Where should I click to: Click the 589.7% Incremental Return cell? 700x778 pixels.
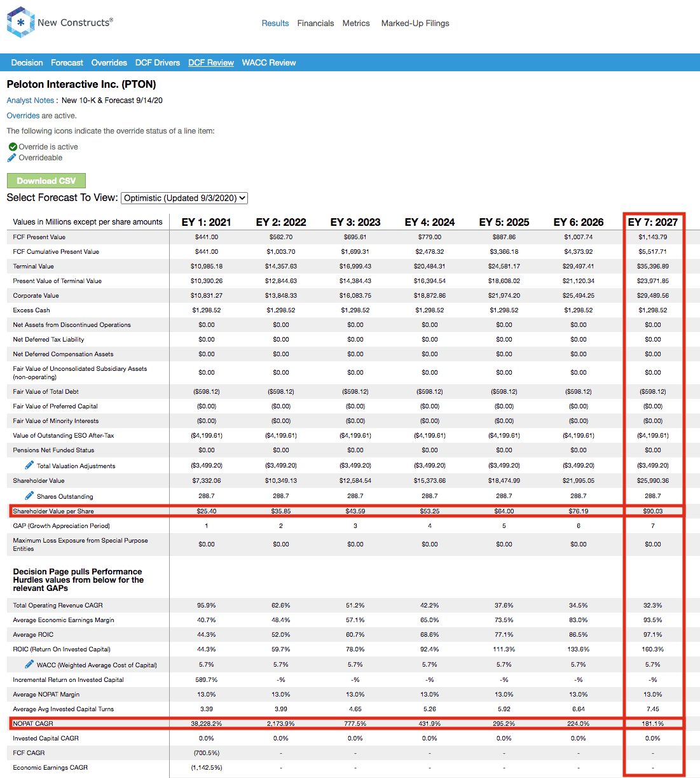[207, 680]
